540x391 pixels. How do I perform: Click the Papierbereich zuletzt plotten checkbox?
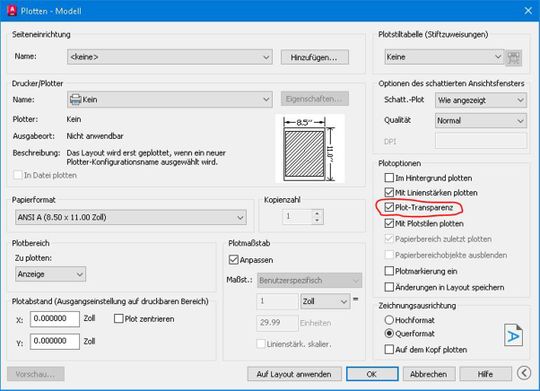pos(389,239)
